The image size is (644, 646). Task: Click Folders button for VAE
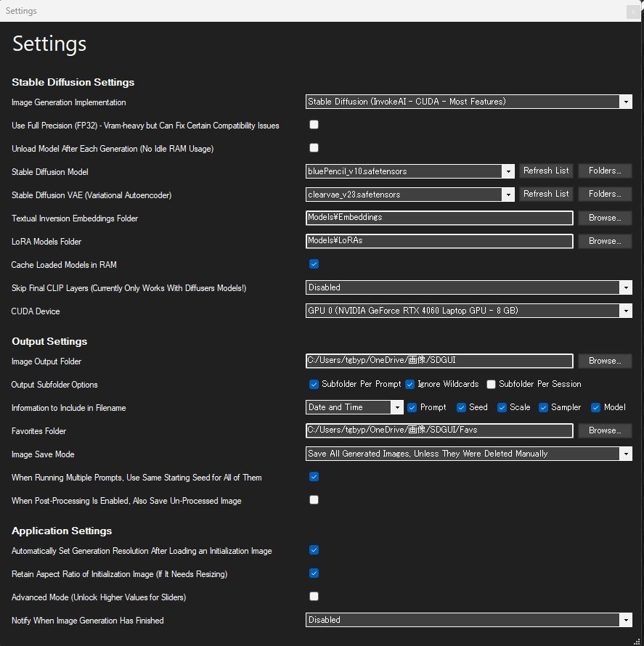tap(605, 194)
